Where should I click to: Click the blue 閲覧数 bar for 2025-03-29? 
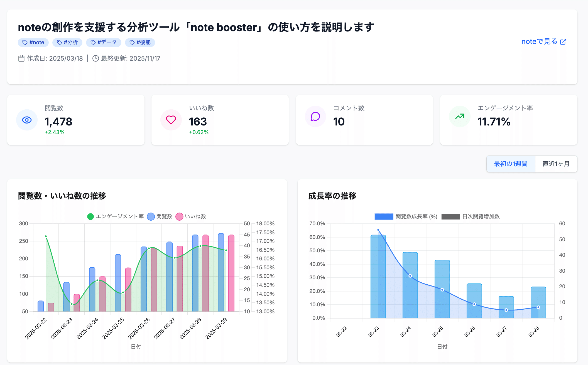221,272
